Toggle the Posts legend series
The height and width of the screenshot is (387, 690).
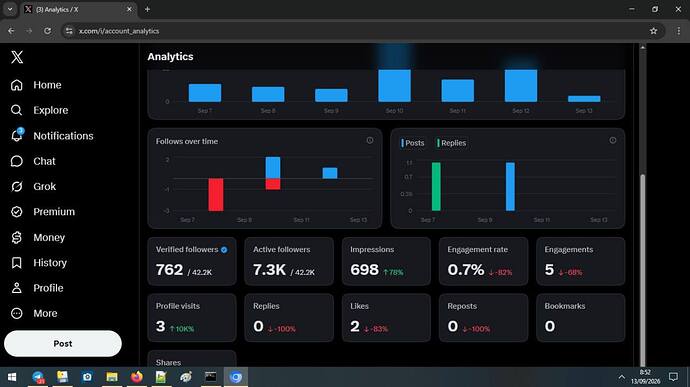pyautogui.click(x=412, y=143)
